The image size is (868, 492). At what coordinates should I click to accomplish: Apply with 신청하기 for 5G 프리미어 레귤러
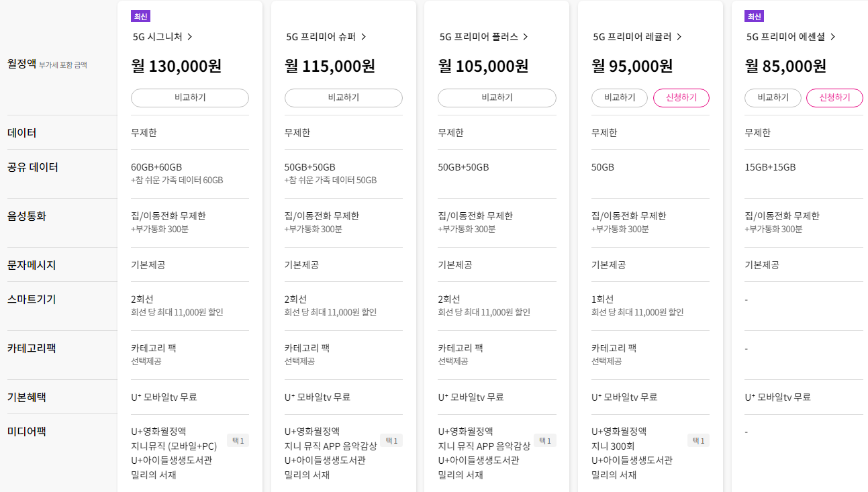[681, 98]
